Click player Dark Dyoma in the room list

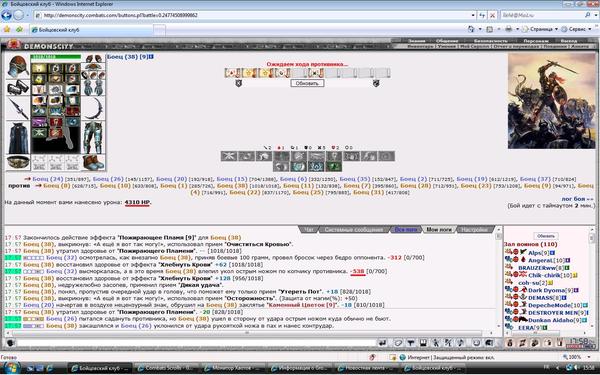[x=546, y=290]
